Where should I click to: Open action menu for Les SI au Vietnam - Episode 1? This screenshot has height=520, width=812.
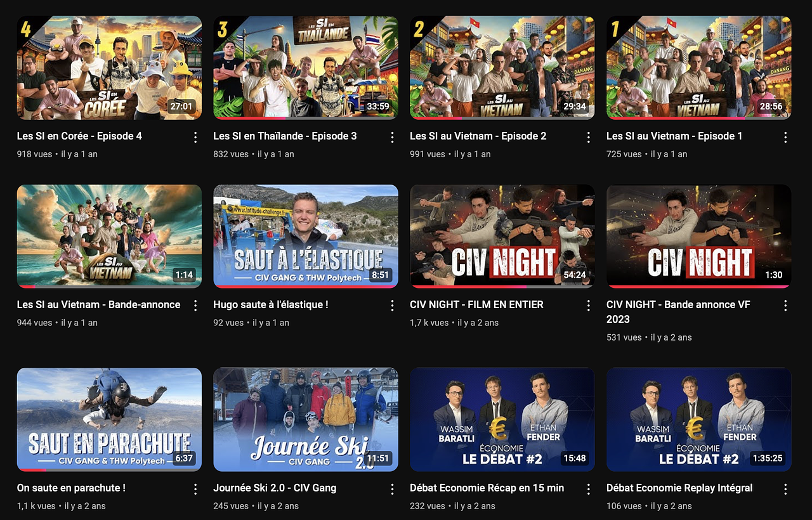coord(785,137)
